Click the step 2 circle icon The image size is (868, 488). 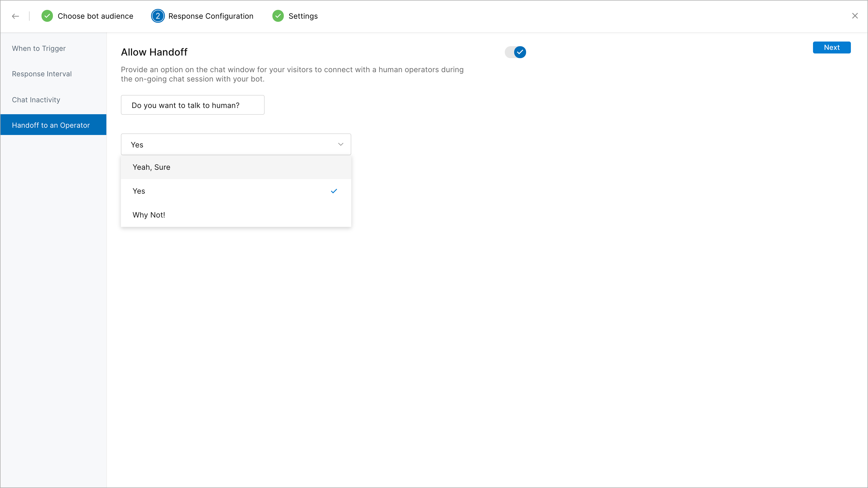(158, 16)
